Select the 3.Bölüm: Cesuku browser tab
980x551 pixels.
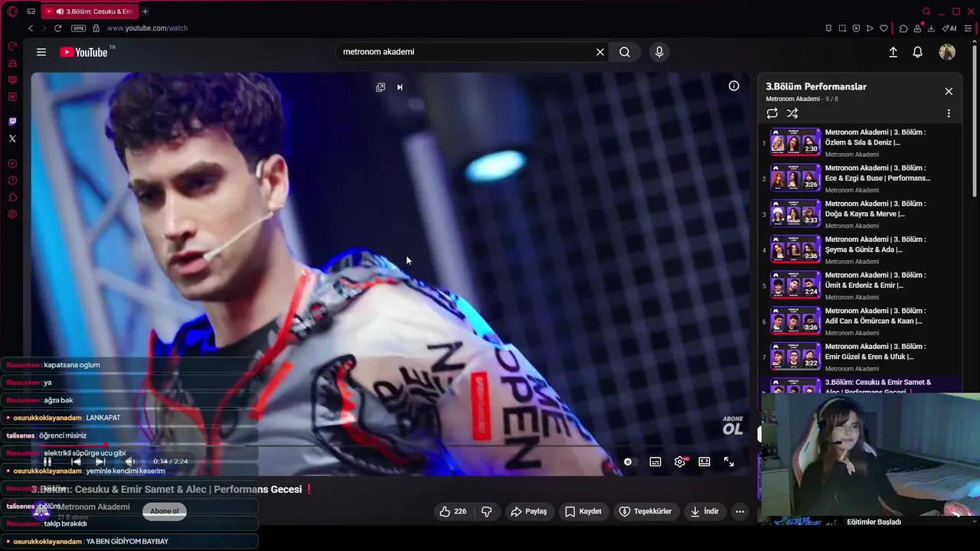(x=90, y=11)
